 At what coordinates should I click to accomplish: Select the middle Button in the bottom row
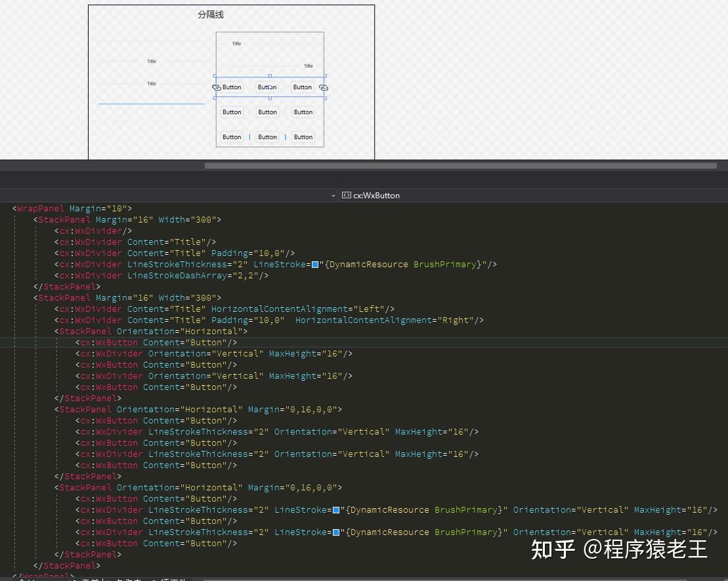pos(267,137)
